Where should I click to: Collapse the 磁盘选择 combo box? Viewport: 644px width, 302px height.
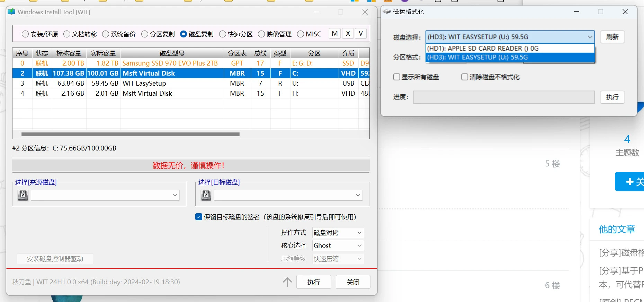510,37
